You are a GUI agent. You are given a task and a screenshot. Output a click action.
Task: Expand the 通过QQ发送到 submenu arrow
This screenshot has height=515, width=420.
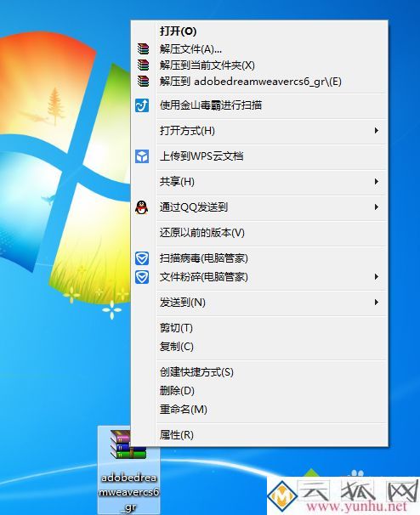pos(377,207)
